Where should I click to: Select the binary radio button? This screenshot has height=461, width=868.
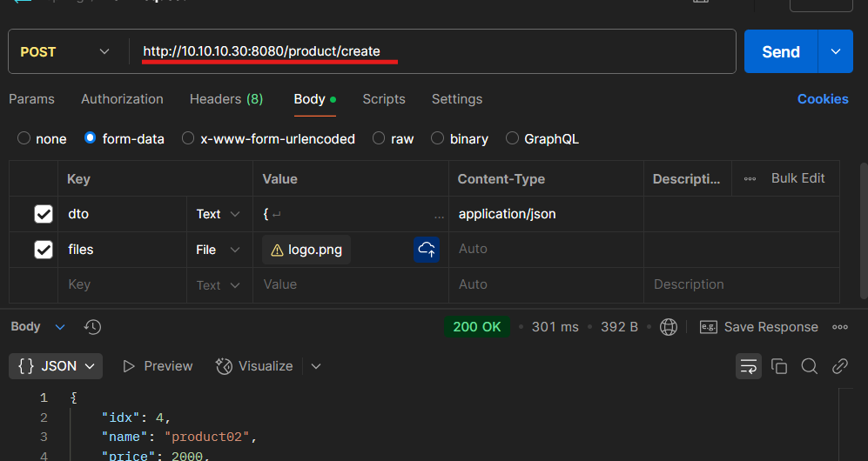(x=437, y=138)
